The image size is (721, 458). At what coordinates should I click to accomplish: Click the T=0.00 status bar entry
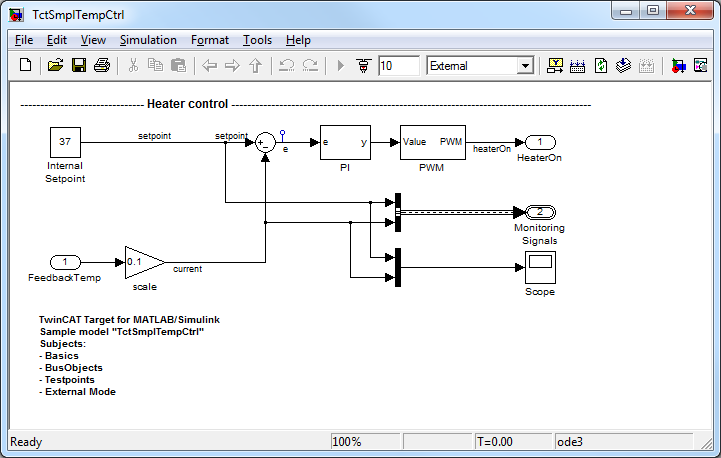tap(513, 442)
